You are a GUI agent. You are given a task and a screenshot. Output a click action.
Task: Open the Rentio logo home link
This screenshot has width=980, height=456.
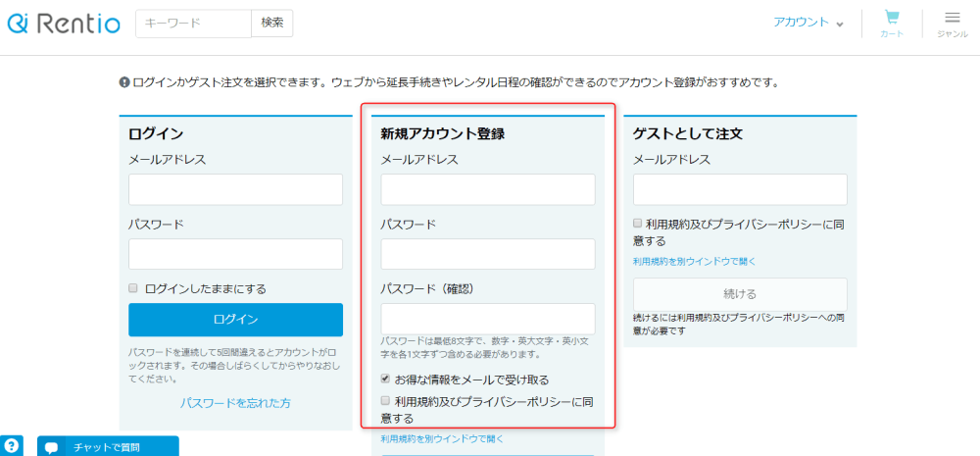coord(64,24)
